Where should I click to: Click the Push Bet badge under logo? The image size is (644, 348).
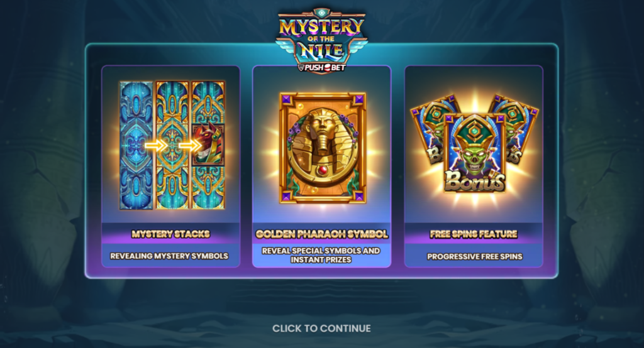[321, 68]
